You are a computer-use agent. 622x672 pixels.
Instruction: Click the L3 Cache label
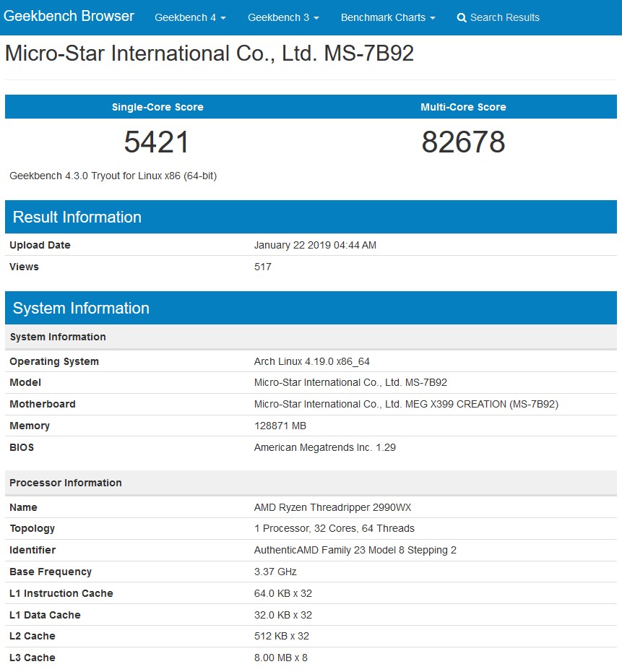point(32,658)
